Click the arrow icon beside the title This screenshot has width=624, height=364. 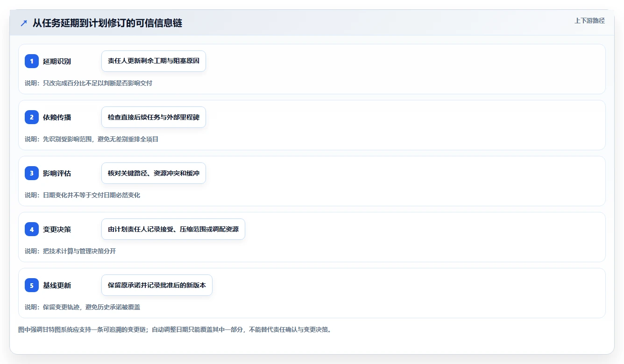click(x=24, y=23)
